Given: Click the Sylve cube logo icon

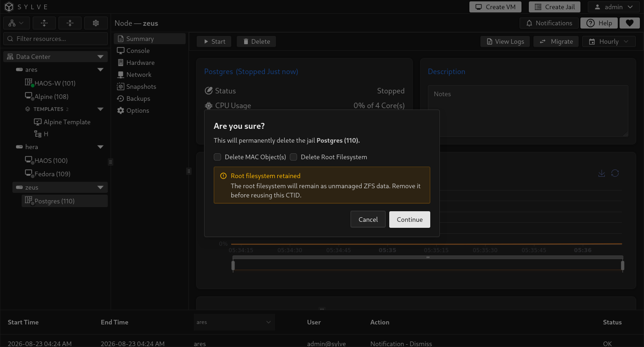Looking at the screenshot, I should tap(9, 7).
